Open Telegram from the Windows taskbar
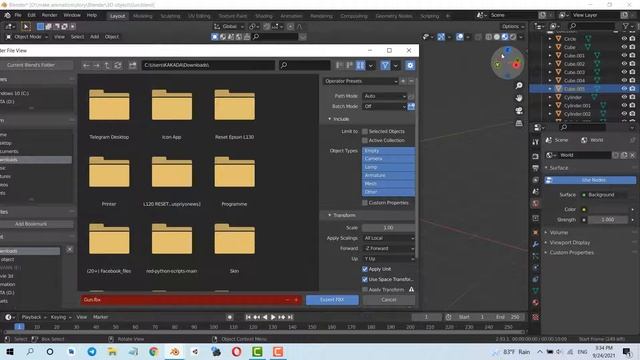The image size is (640, 360). (x=92, y=352)
